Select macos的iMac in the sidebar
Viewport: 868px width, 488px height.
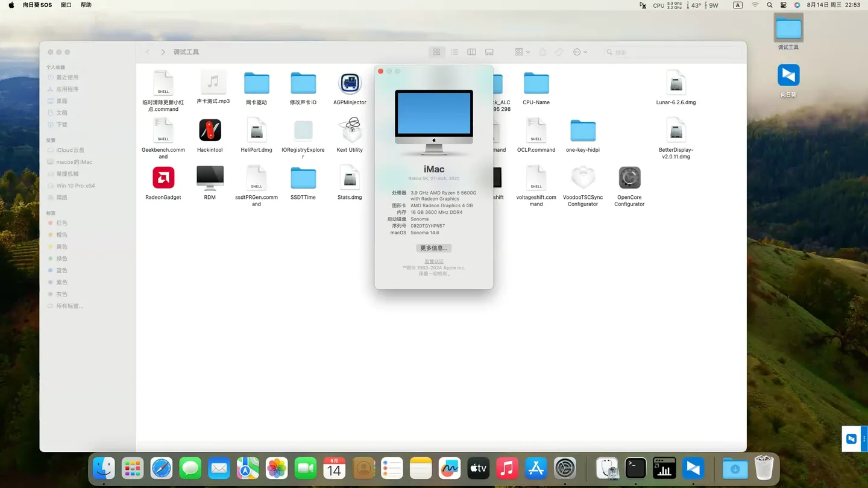[74, 162]
